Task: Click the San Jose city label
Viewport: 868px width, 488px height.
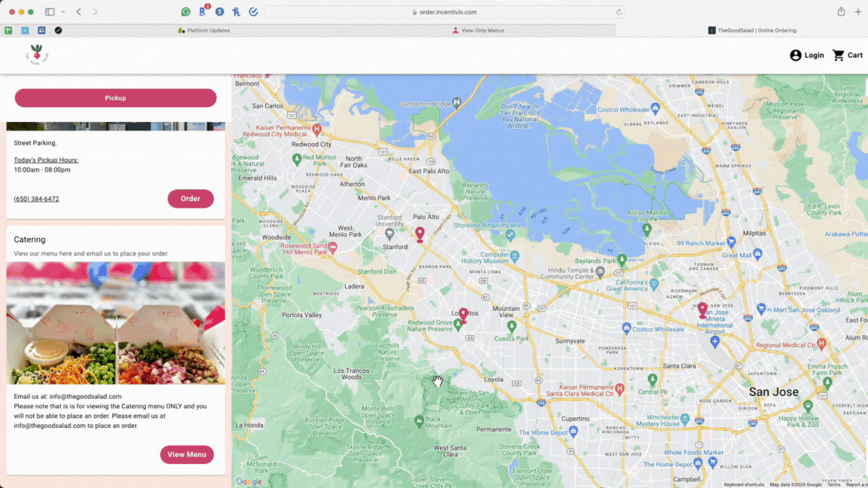Action: pyautogui.click(x=774, y=392)
